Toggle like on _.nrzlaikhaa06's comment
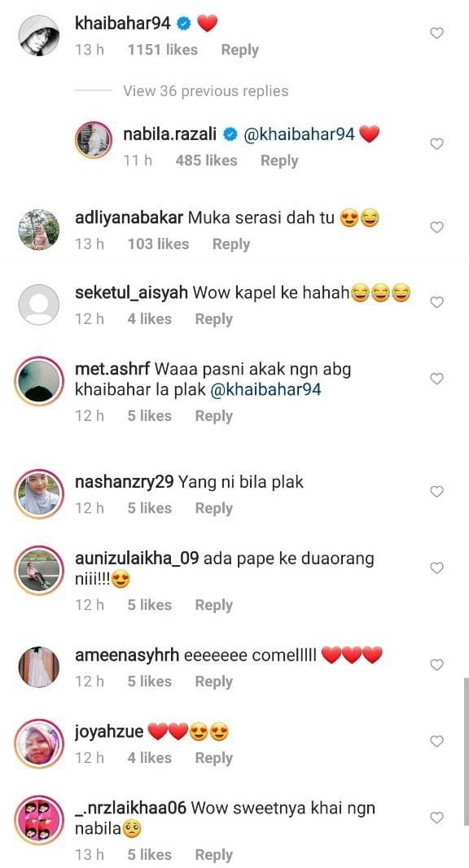Viewport: 469px width, 868px height. 437,817
